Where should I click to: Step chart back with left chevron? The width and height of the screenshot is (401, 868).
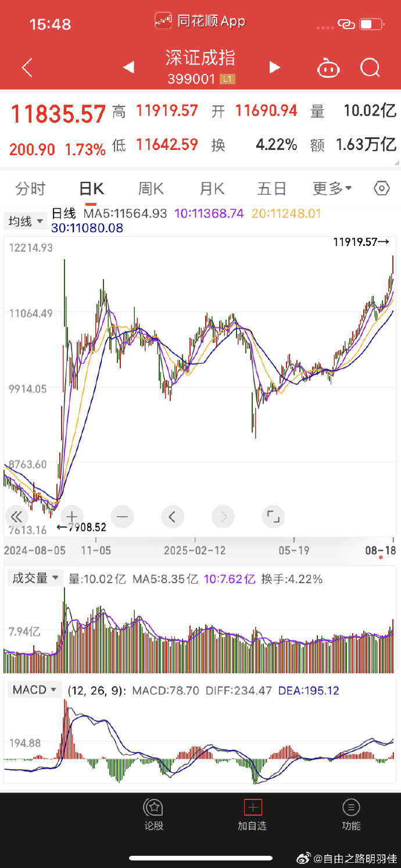coord(173,517)
